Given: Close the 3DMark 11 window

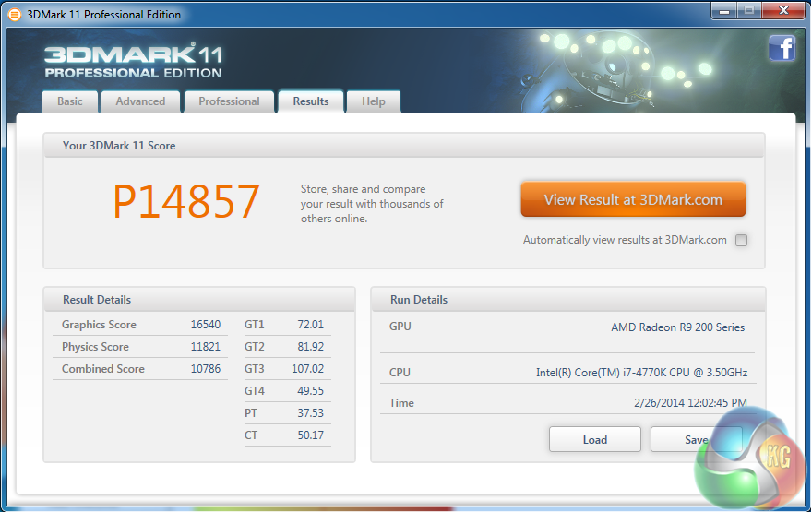Looking at the screenshot, I should click(783, 10).
